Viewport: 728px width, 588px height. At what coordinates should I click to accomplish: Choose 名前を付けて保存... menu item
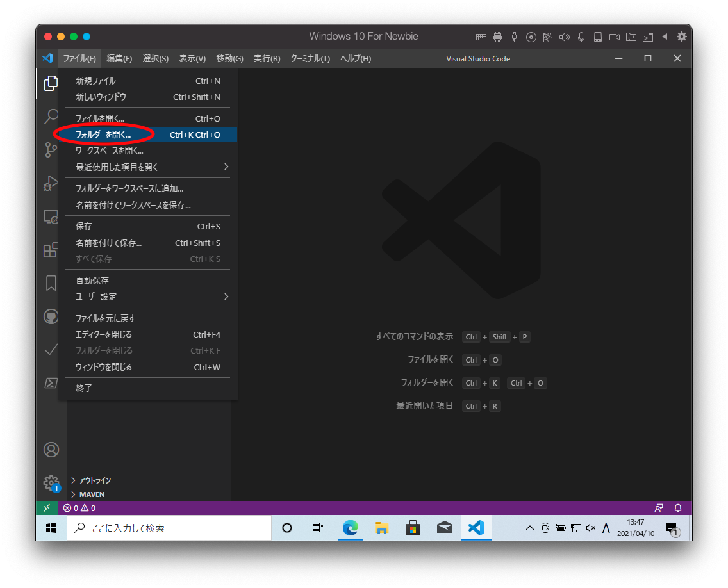pos(147,243)
